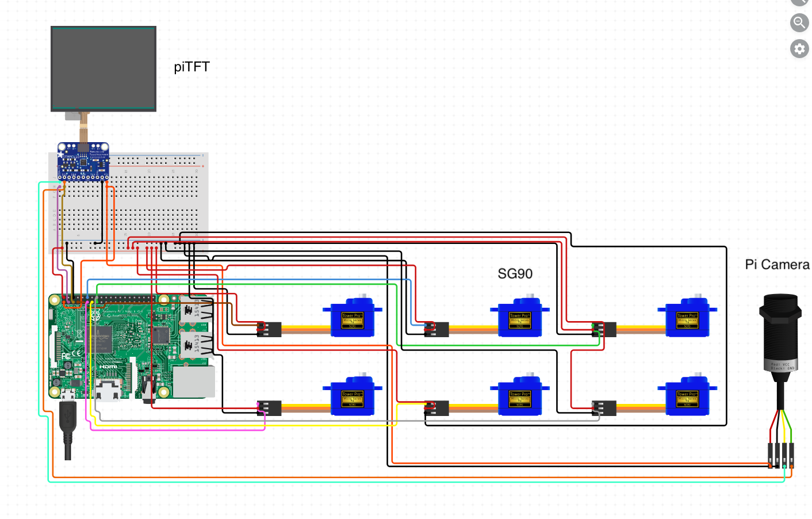Select the piTFT display screen component
This screenshot has height=519, width=812.
pos(104,68)
